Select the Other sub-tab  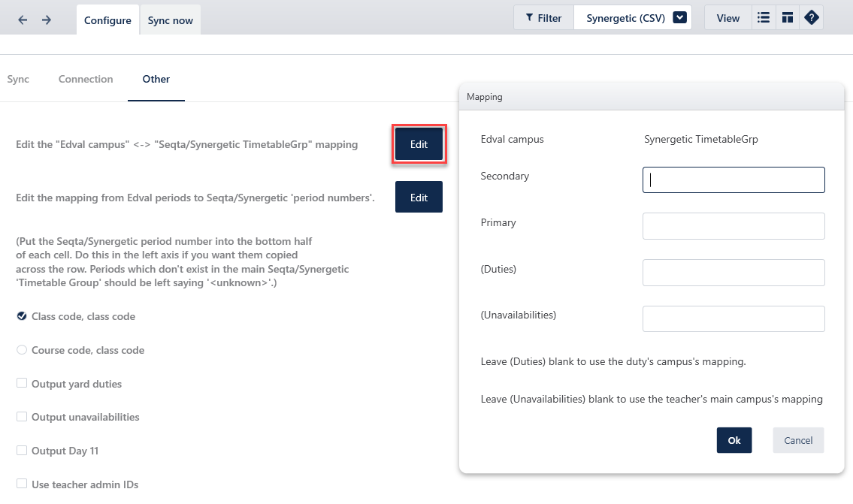coord(156,79)
